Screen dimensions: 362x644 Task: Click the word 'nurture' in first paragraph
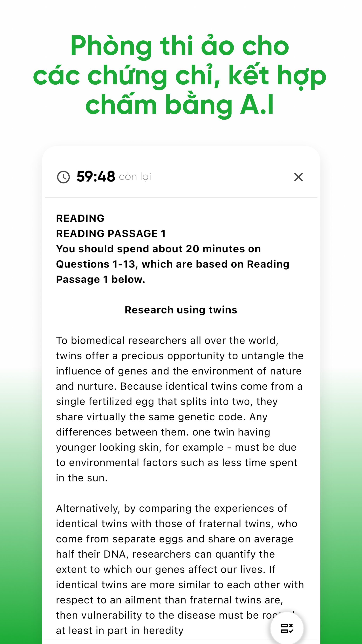coord(96,386)
